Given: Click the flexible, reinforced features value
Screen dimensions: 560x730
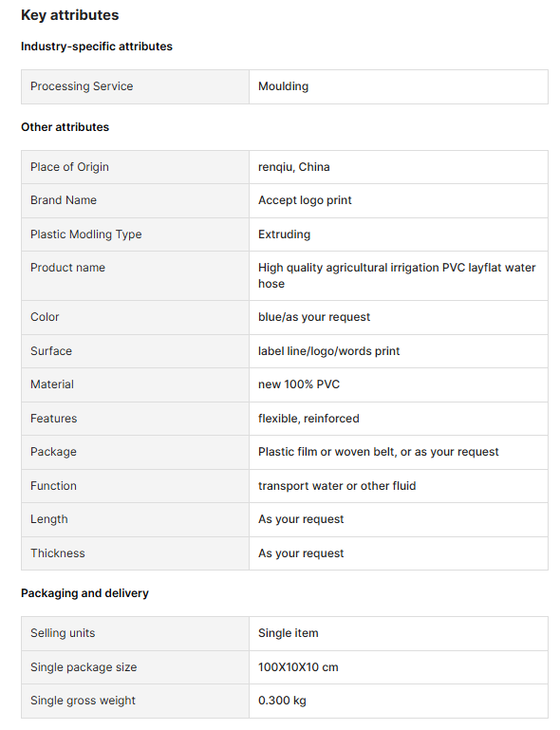Looking at the screenshot, I should tap(308, 419).
